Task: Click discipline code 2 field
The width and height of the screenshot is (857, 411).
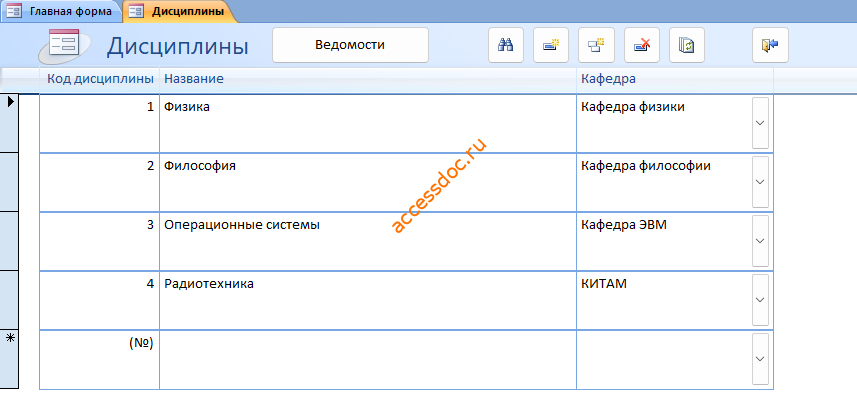Action: tap(99, 183)
